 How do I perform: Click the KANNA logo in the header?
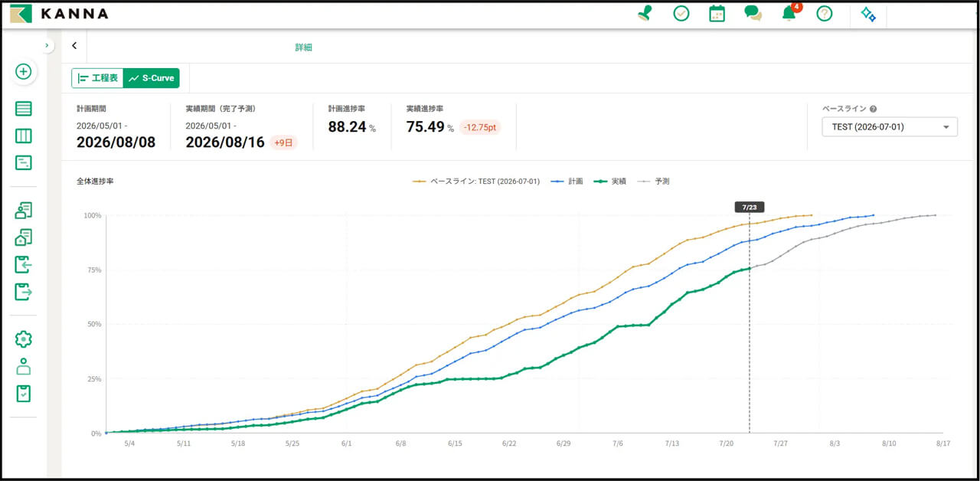pos(59,14)
